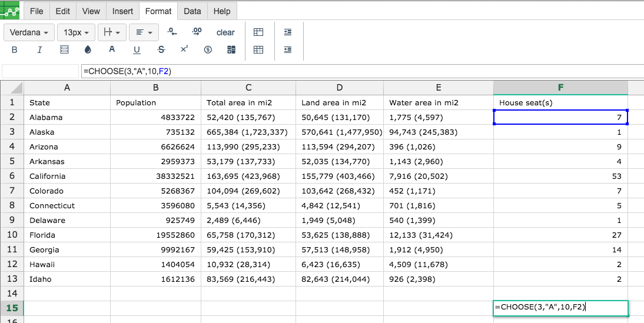Increase decimal places
The height and width of the screenshot is (323, 644).
197,32
